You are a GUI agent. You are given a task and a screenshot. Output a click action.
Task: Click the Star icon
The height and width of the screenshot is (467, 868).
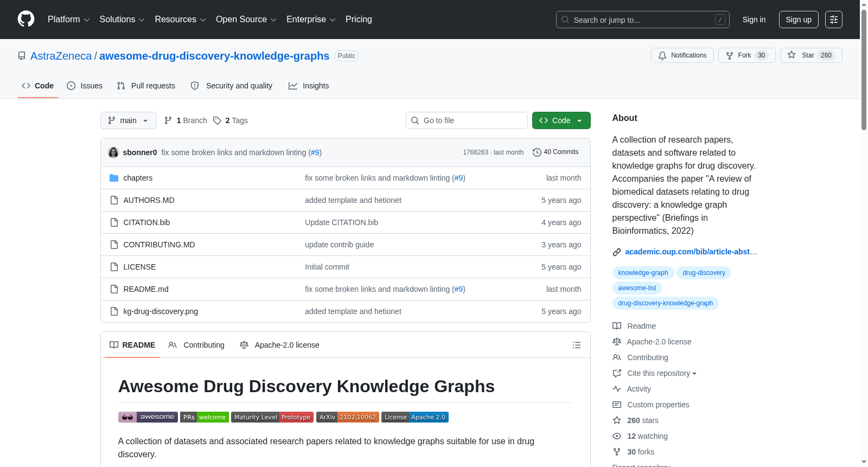[x=792, y=55]
